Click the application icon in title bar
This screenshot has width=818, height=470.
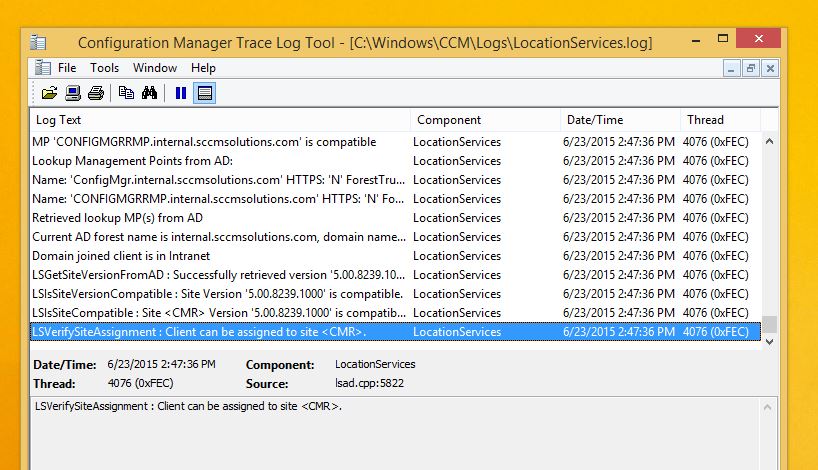[x=38, y=43]
